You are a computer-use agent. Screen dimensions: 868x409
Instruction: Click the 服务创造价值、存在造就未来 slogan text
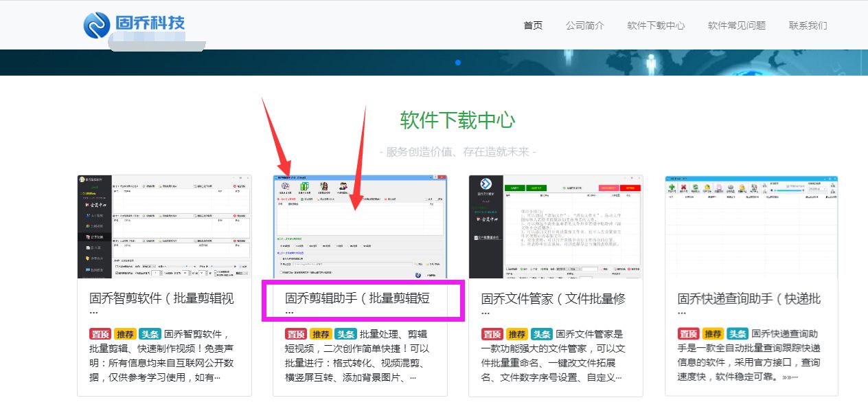(x=457, y=151)
